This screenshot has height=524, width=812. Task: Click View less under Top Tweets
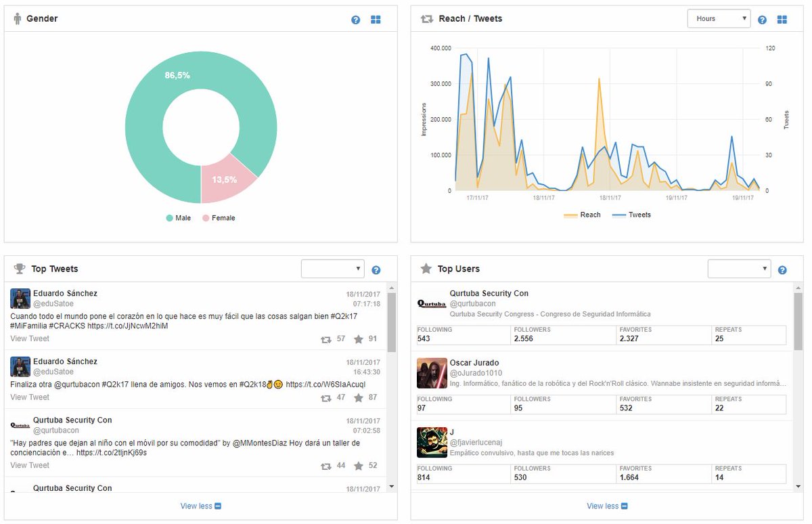coord(196,506)
